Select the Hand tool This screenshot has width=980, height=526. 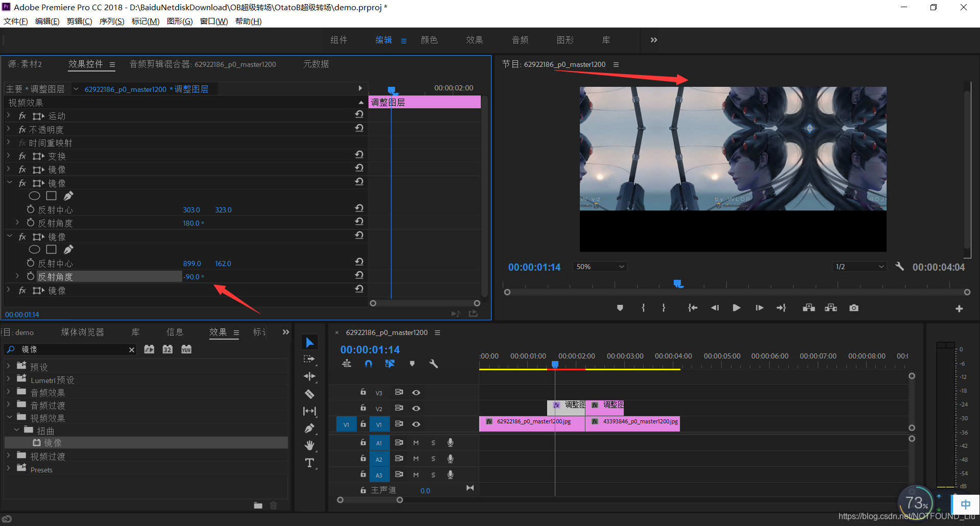coord(309,445)
